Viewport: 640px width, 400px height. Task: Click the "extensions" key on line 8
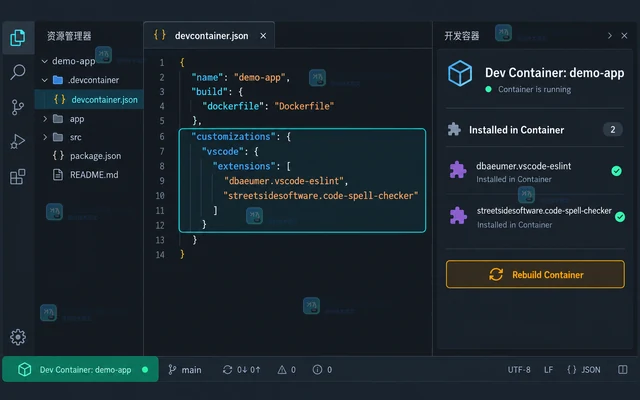pyautogui.click(x=244, y=166)
